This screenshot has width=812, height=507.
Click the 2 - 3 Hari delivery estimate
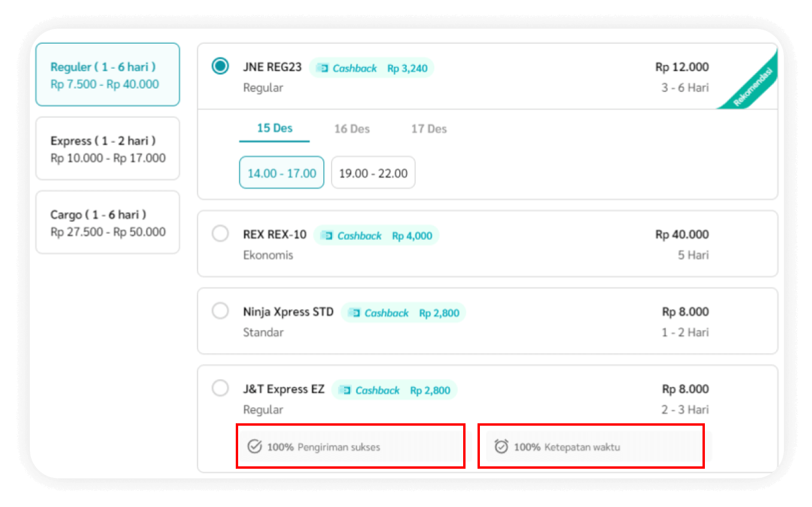685,410
